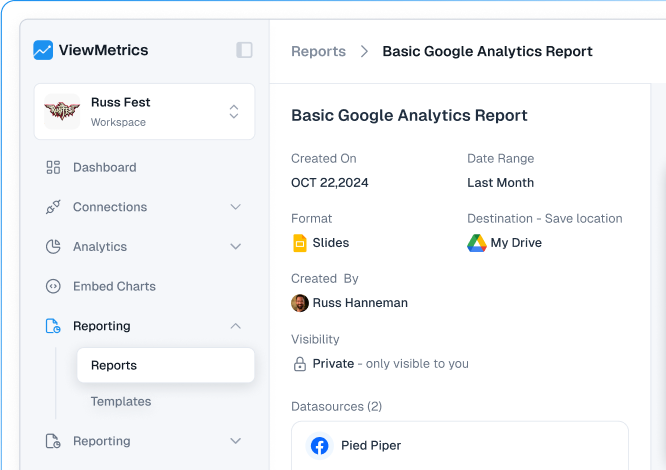Open the Russ Fest workspace switcher

point(233,111)
